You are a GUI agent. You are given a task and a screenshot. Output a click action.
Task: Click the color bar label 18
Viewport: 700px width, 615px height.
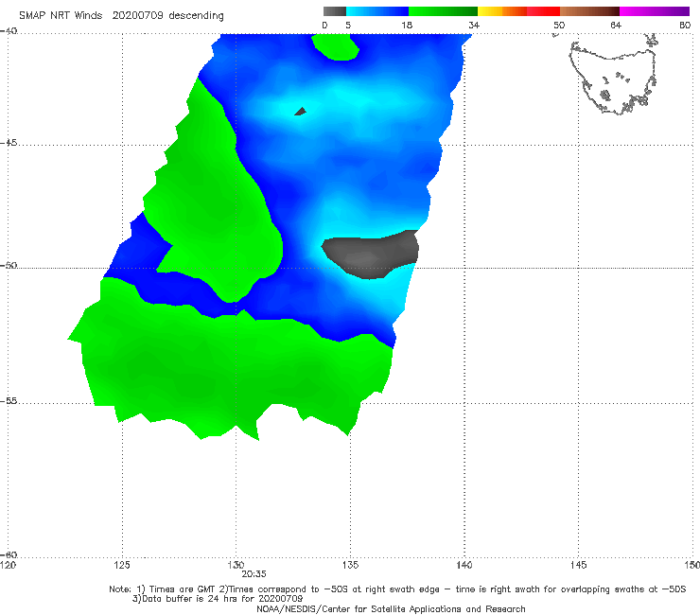407,25
